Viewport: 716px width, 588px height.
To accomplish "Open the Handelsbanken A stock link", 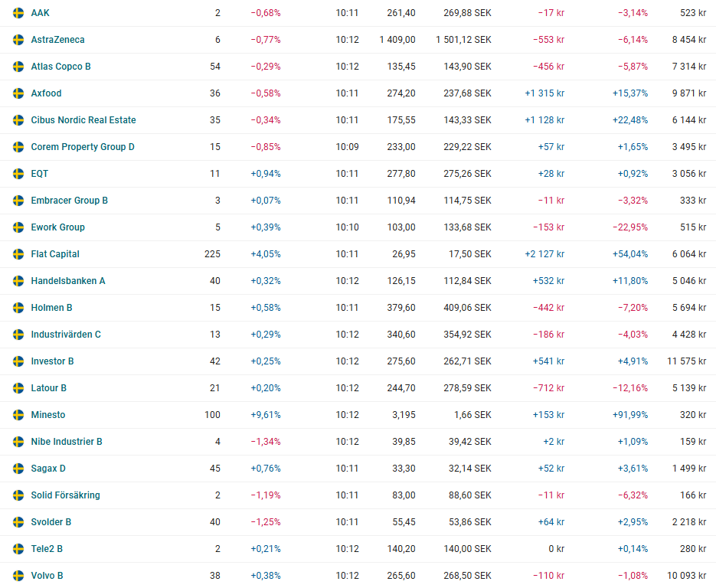I will point(68,281).
